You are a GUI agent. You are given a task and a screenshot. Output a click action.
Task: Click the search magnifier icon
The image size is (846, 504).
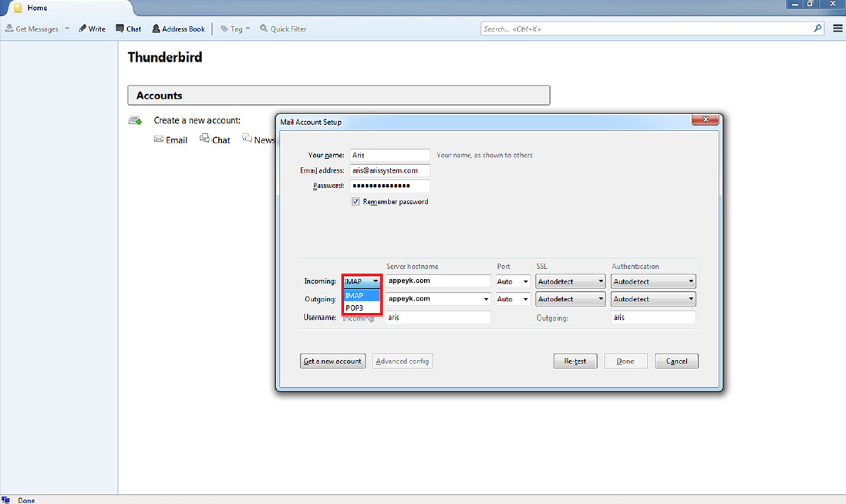coord(818,28)
